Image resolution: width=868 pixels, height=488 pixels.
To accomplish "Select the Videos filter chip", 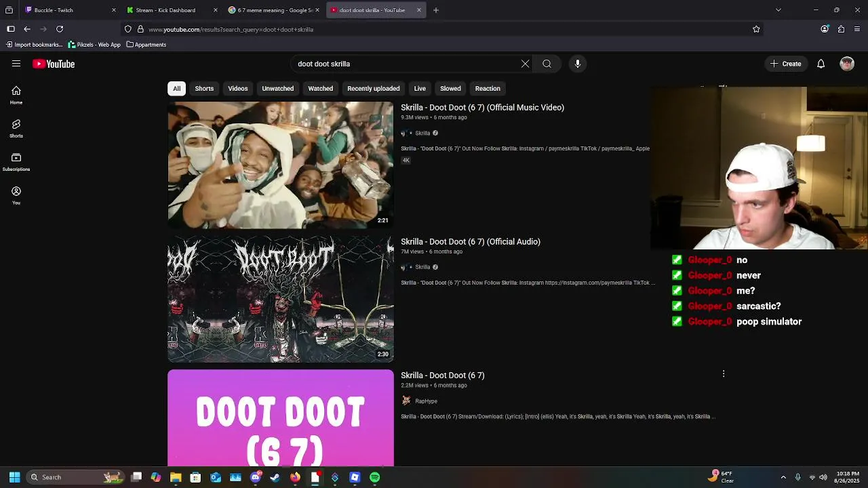I will pos(237,89).
